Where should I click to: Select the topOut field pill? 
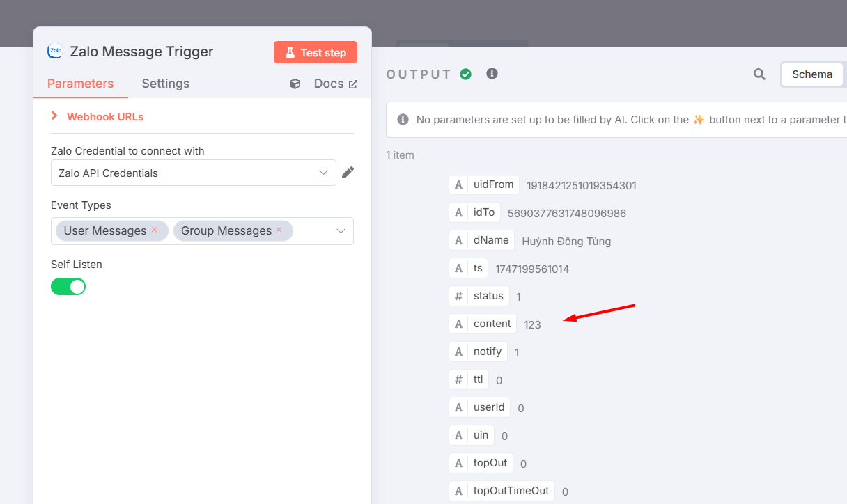(x=481, y=463)
